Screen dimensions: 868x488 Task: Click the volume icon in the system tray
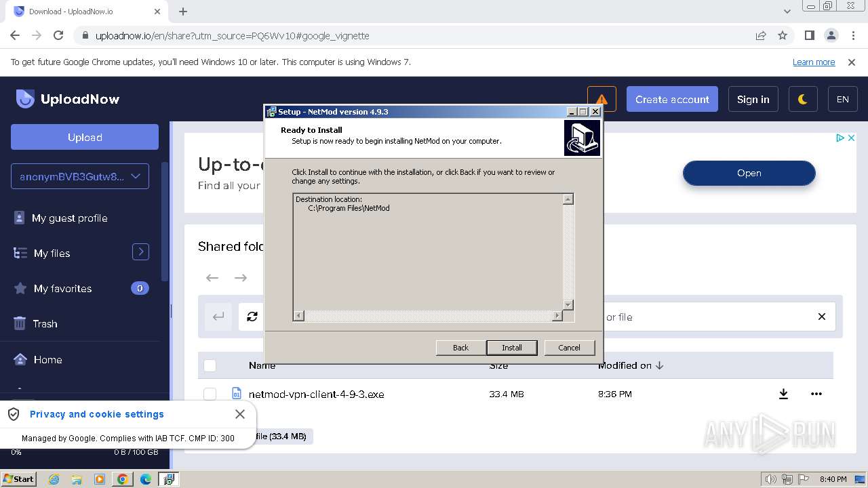pos(770,479)
